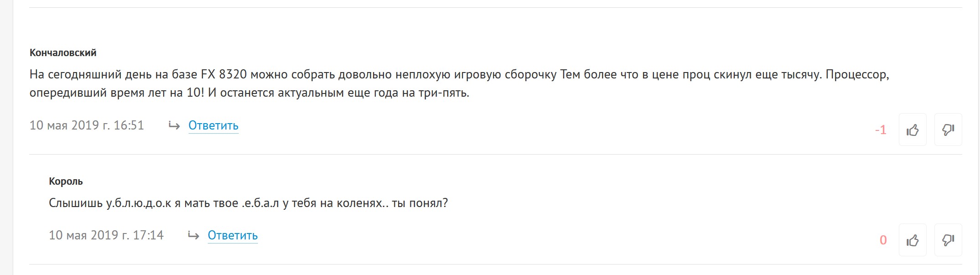The width and height of the screenshot is (980, 275).
Task: Click the gray left page margin strip
Action: click(6, 137)
